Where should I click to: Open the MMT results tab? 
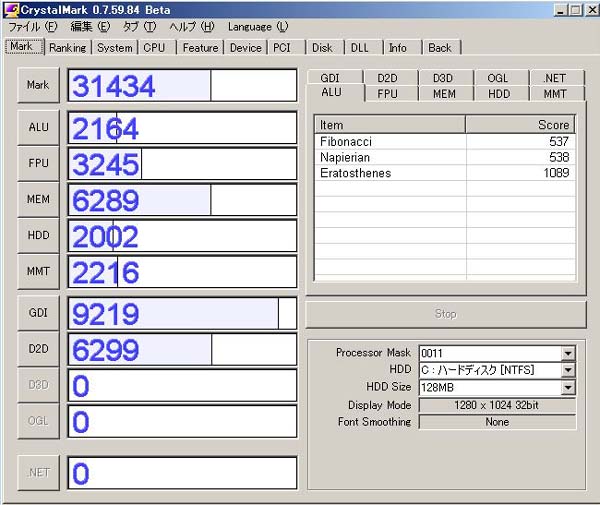pyautogui.click(x=558, y=94)
